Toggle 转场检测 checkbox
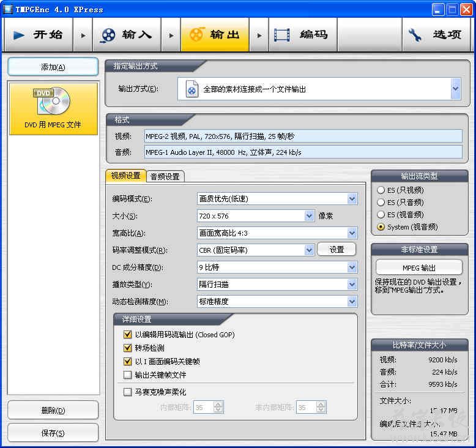 click(x=127, y=348)
